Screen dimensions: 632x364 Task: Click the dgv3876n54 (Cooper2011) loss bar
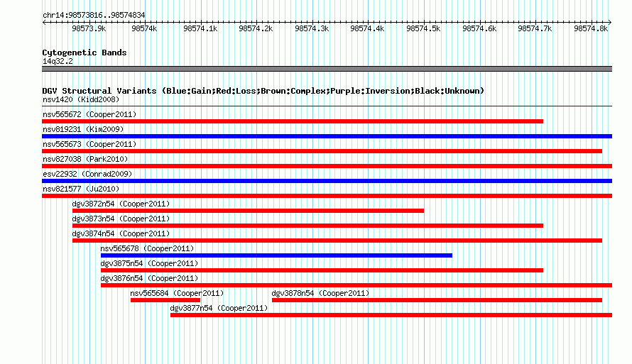356,285
